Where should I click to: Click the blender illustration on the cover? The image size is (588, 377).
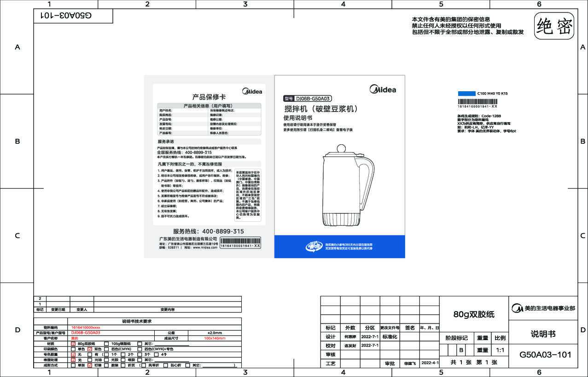[348, 186]
